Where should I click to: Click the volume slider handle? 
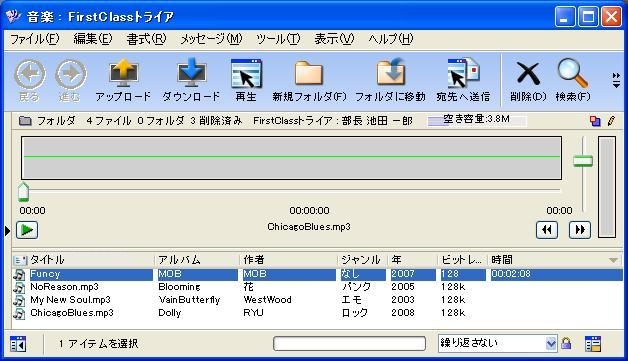(x=583, y=161)
